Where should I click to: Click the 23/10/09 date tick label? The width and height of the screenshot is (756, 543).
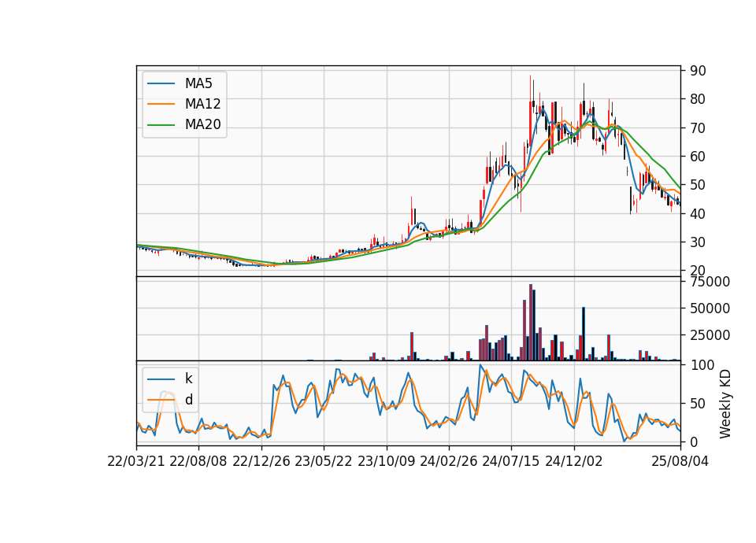[386, 461]
